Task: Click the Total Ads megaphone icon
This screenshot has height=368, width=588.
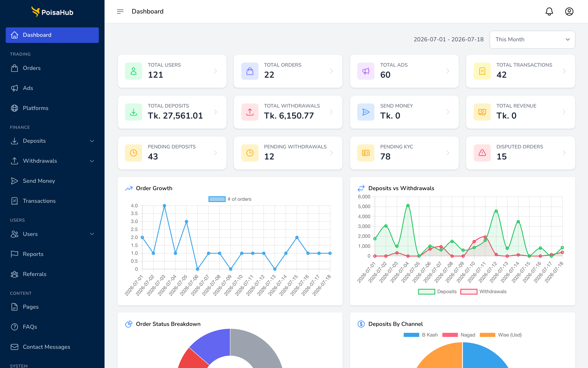Action: pyautogui.click(x=366, y=71)
